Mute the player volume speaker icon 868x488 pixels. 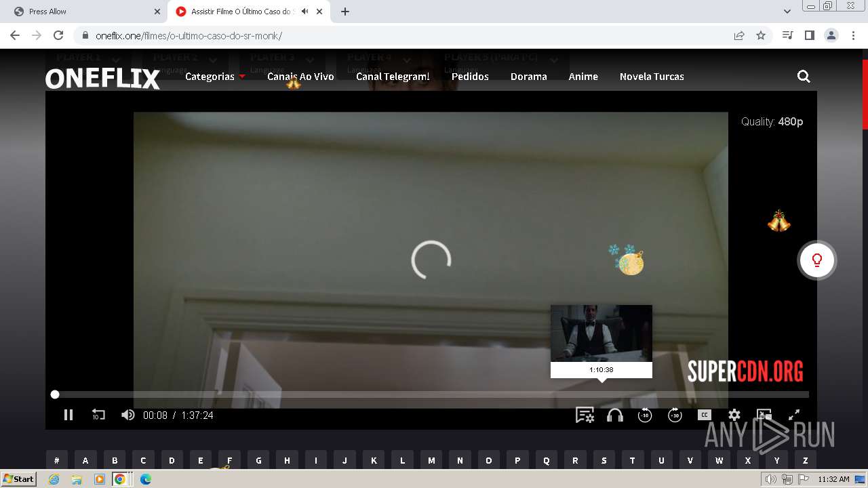click(127, 415)
